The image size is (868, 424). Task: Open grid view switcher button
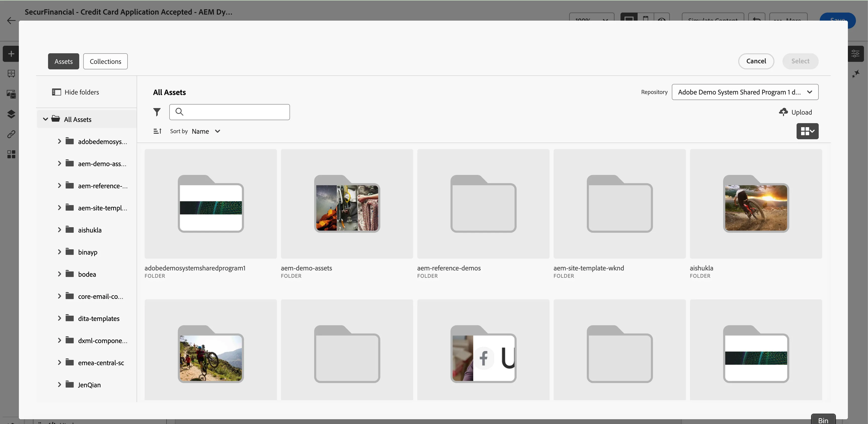coord(807,131)
